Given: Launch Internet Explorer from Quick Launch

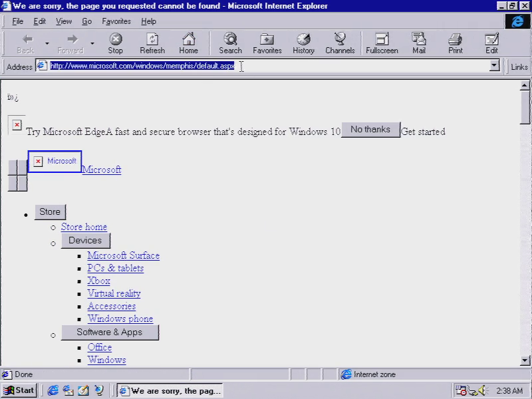Looking at the screenshot, I should coord(53,390).
